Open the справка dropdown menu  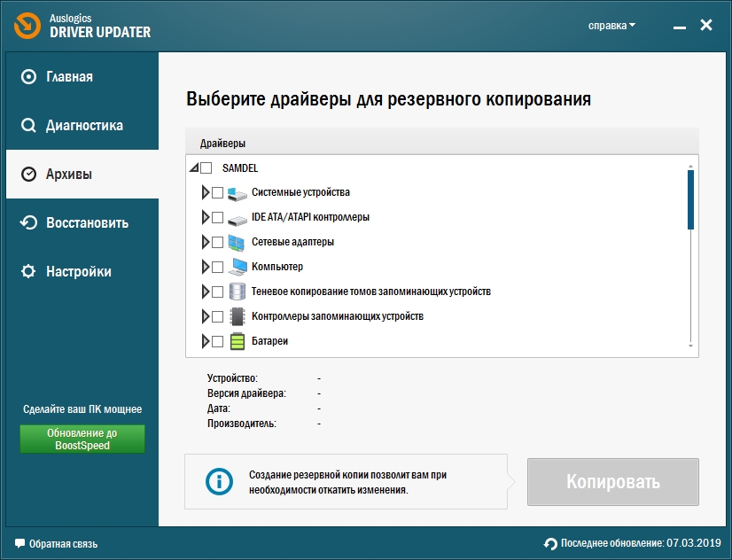point(611,26)
